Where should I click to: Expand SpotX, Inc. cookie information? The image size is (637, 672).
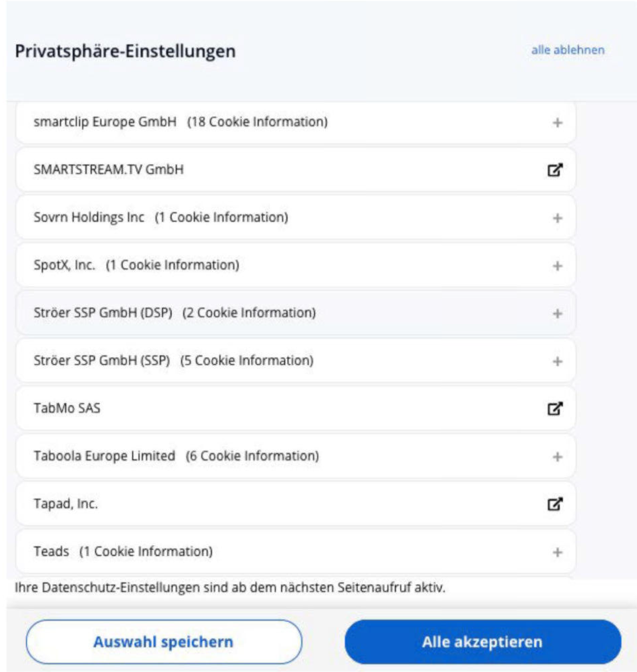(557, 266)
